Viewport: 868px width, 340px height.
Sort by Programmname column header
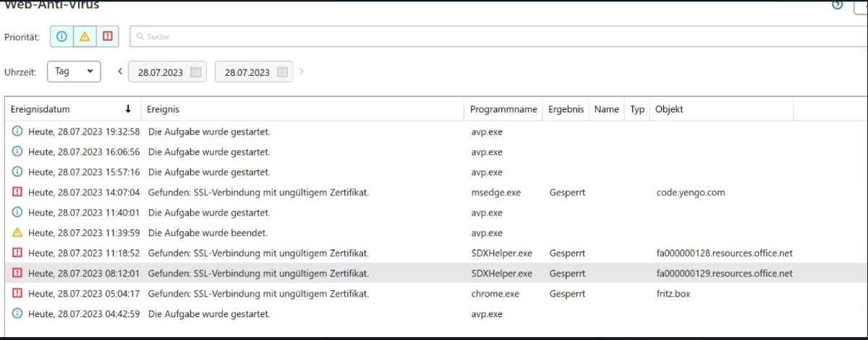click(x=503, y=109)
